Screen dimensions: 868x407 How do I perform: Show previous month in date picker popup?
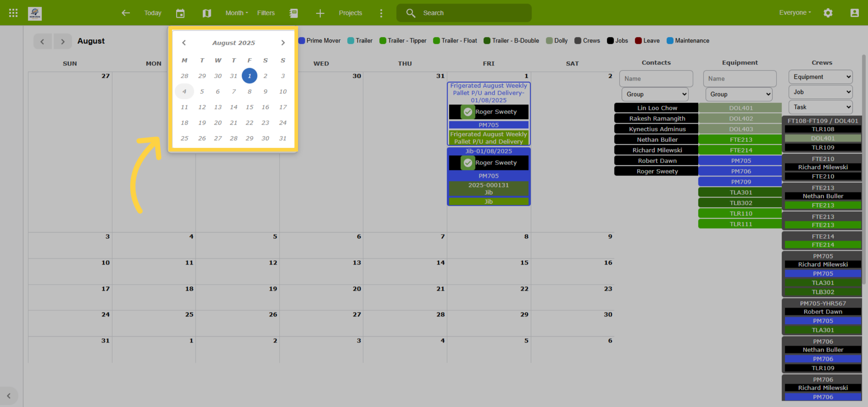tap(184, 43)
